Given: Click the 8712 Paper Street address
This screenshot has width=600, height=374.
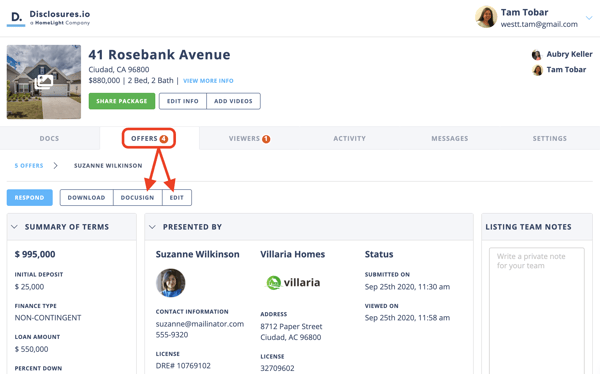Looking at the screenshot, I should coord(291,327).
